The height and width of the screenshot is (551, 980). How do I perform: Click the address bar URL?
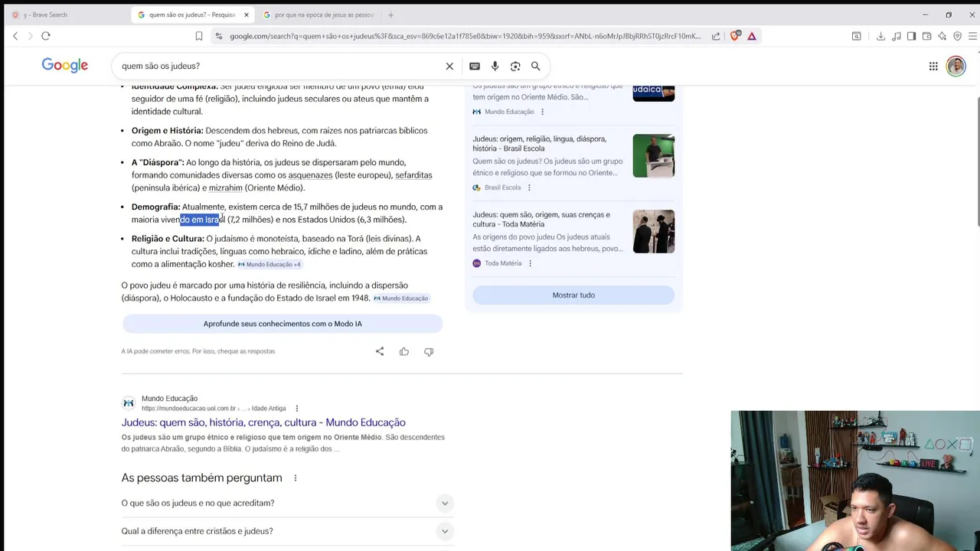(x=465, y=36)
